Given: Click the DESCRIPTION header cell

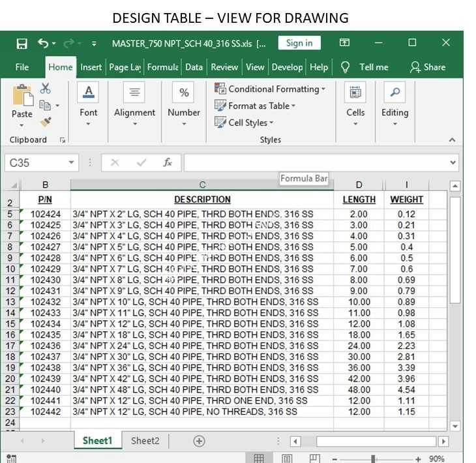Looking at the screenshot, I should [x=202, y=200].
